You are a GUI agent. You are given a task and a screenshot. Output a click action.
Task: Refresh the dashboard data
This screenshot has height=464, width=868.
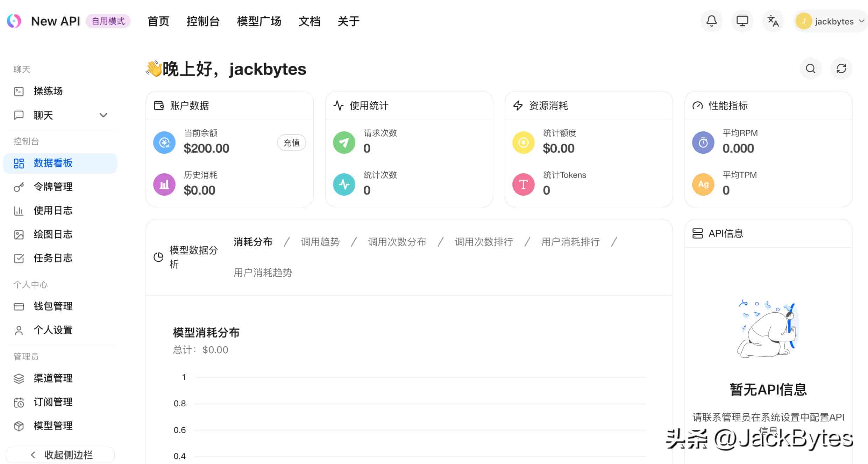click(841, 68)
